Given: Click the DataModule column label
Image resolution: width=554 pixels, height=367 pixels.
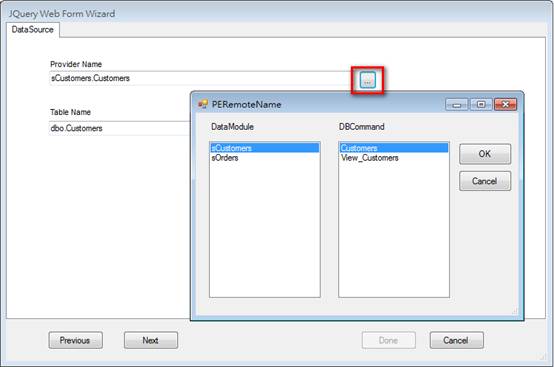Looking at the screenshot, I should tap(232, 126).
